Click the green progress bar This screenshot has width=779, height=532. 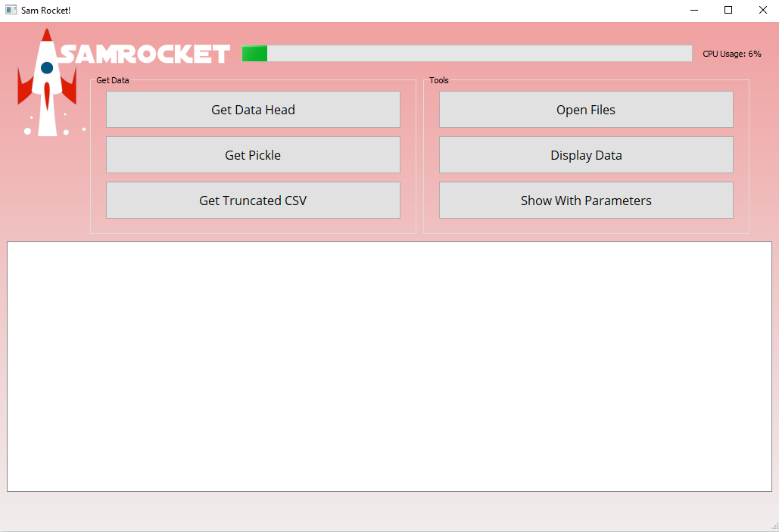pos(254,53)
